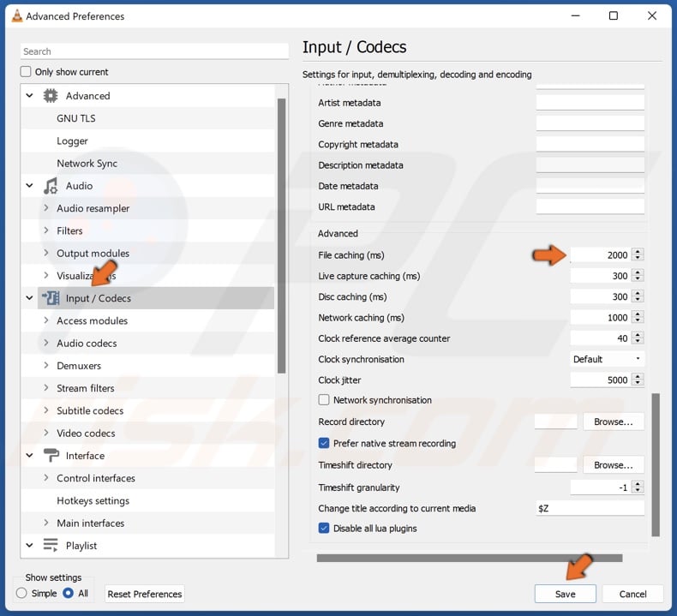Click the settings tree vertical scrollbar
Image resolution: width=677 pixels, height=616 pixels.
[281, 236]
